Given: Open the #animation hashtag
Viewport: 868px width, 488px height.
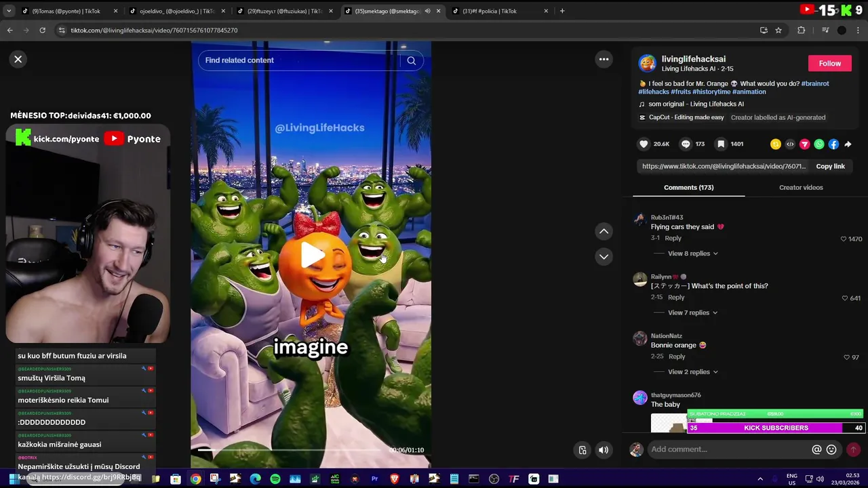Looking at the screenshot, I should (x=749, y=91).
